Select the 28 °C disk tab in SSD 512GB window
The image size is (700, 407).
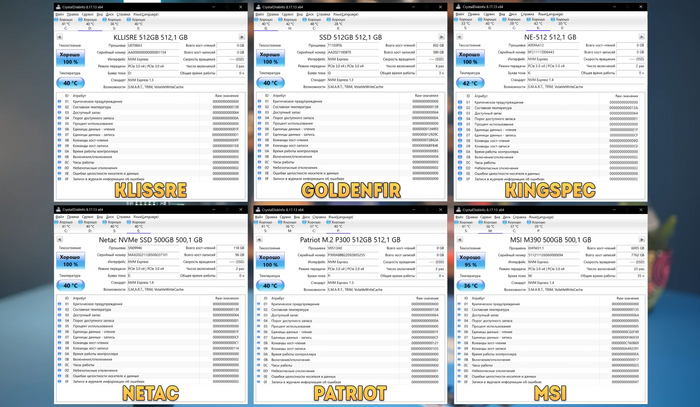pos(338,22)
